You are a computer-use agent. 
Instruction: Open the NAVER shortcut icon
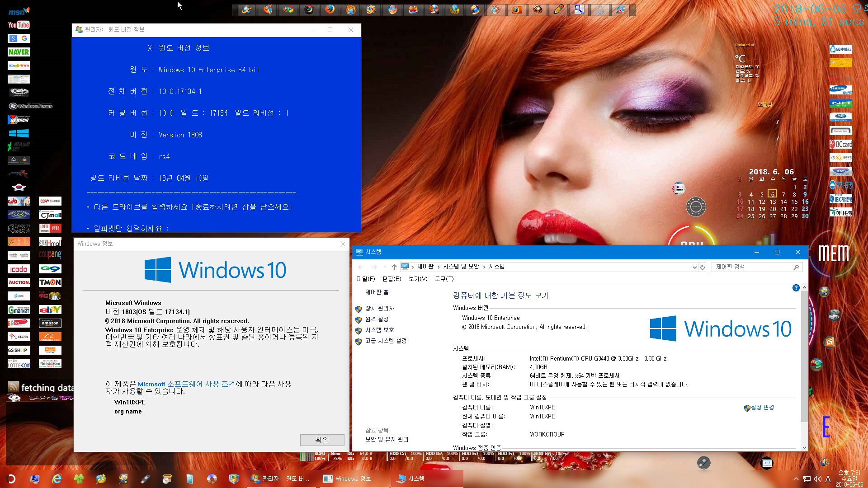[19, 52]
